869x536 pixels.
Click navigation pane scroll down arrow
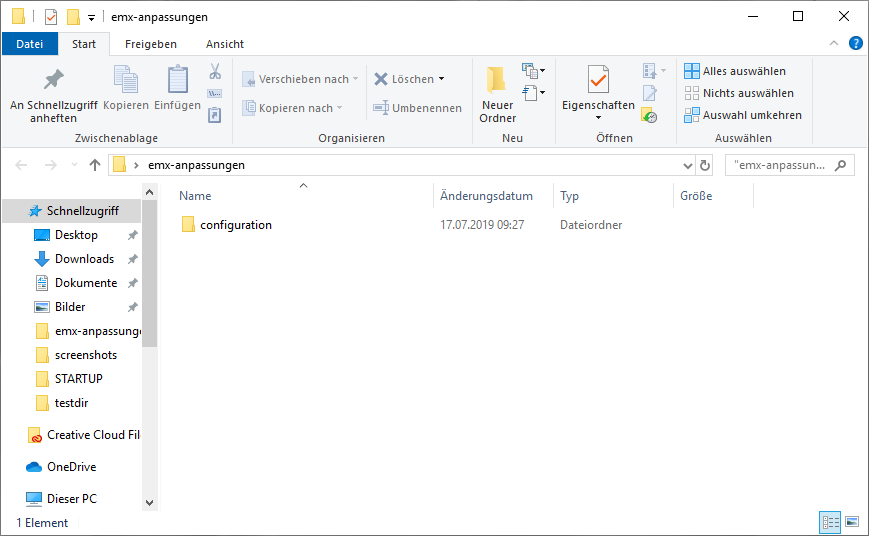(x=150, y=503)
